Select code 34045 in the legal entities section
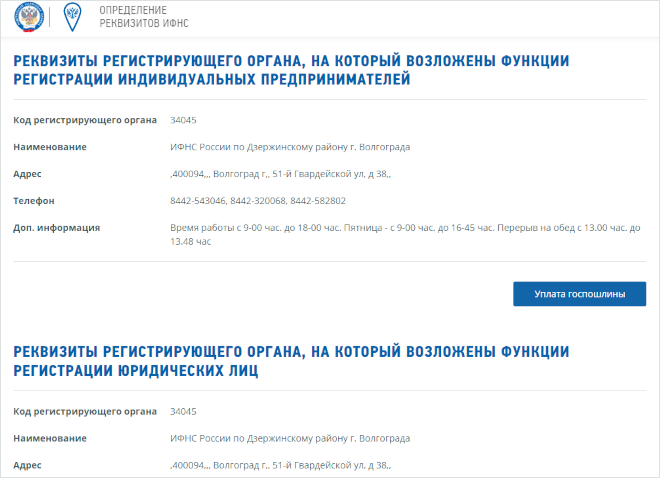Screen dimensions: 660x478 [x=183, y=412]
